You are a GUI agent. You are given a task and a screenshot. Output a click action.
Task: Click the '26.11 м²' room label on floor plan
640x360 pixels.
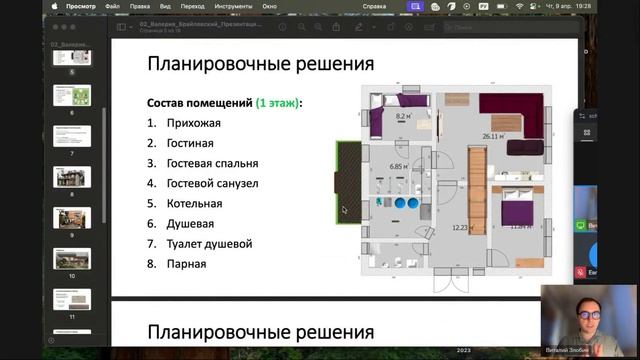[x=493, y=136]
